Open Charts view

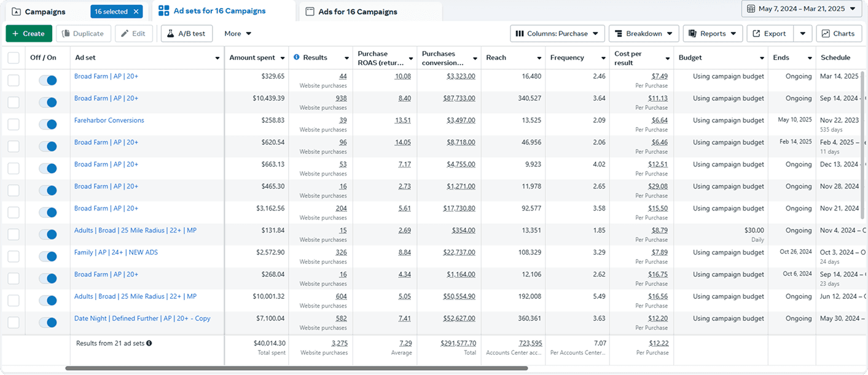839,34
